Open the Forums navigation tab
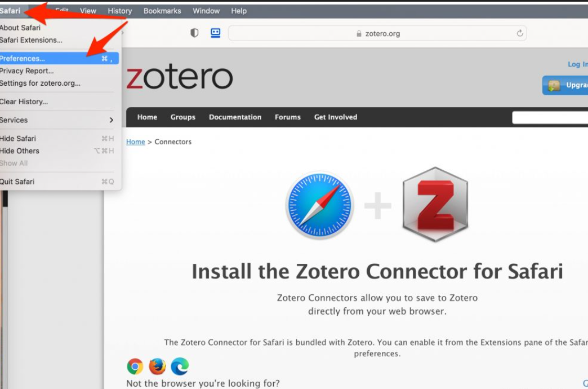The width and height of the screenshot is (588, 389). (288, 117)
